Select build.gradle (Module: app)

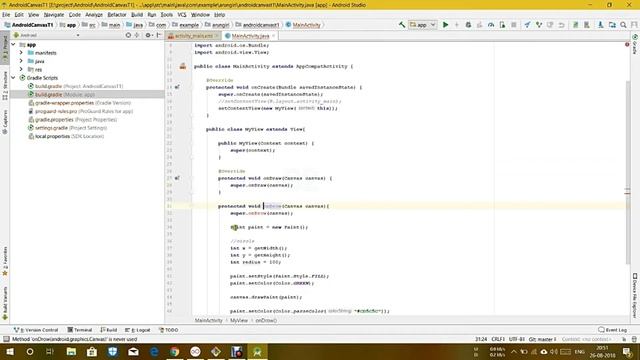tap(61, 94)
